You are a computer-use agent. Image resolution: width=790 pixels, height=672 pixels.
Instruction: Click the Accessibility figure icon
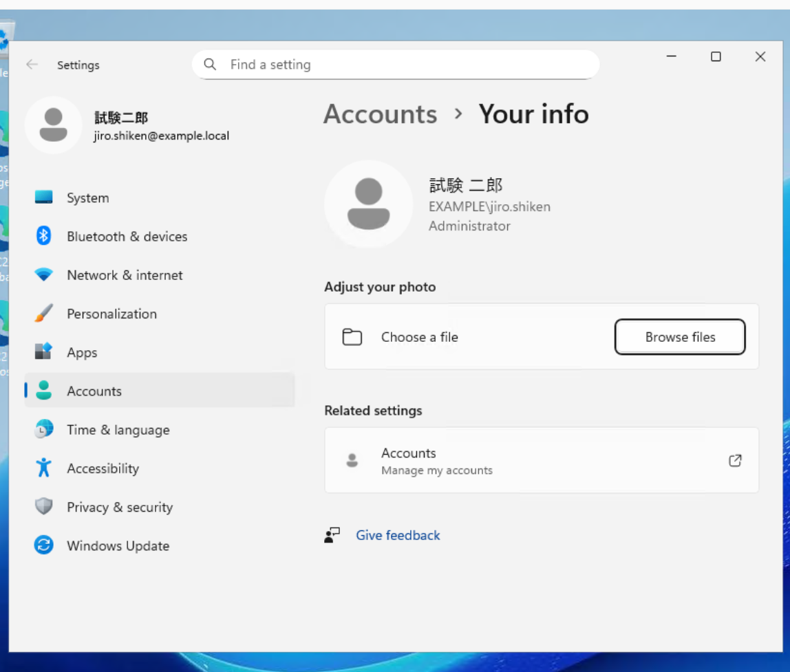click(44, 468)
